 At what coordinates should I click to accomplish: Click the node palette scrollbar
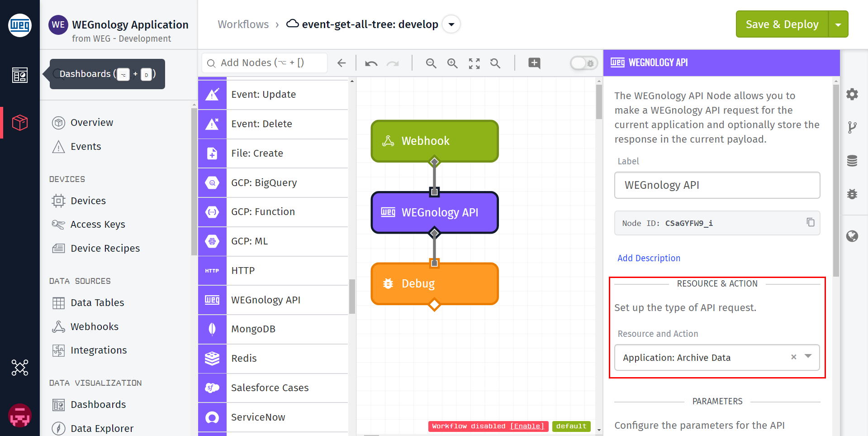pyautogui.click(x=352, y=297)
